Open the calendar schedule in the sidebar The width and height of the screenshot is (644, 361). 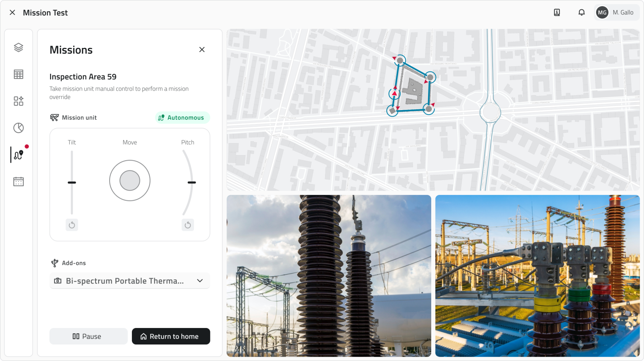tap(18, 181)
